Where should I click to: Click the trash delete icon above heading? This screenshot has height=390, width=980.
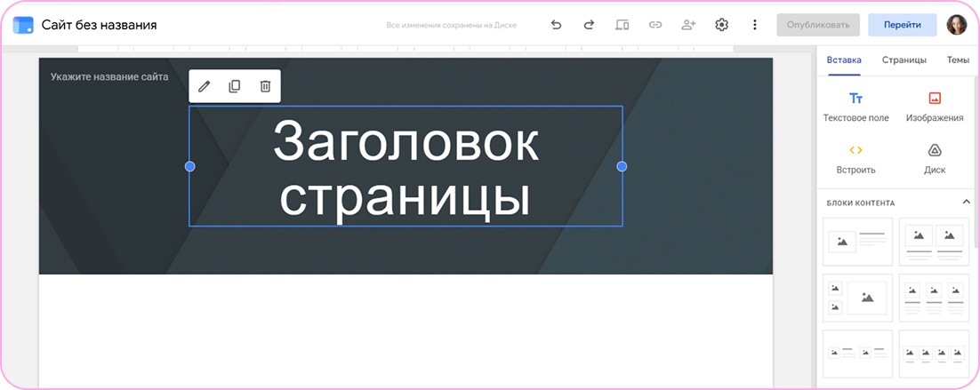265,86
